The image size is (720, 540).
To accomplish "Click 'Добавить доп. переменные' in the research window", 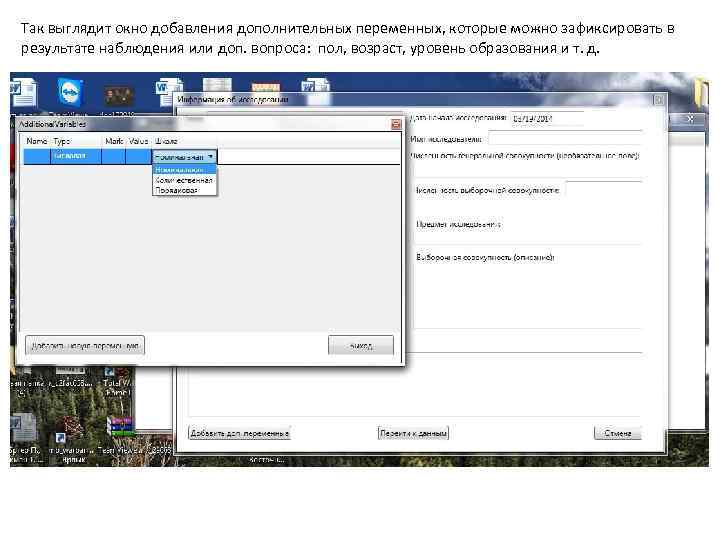I will (x=239, y=433).
